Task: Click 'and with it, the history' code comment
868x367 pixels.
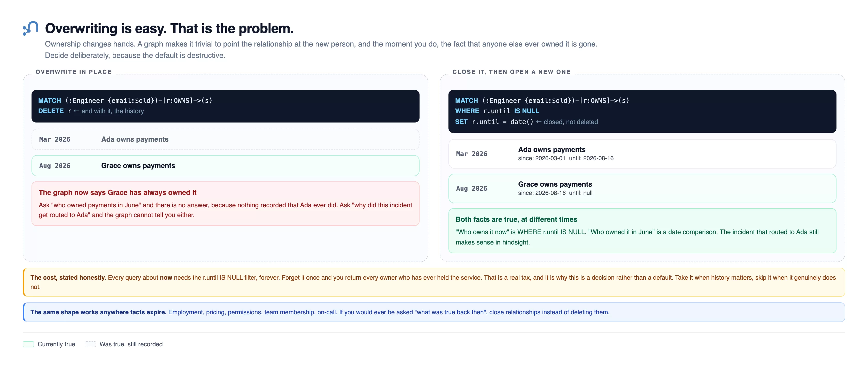Action: (x=113, y=111)
